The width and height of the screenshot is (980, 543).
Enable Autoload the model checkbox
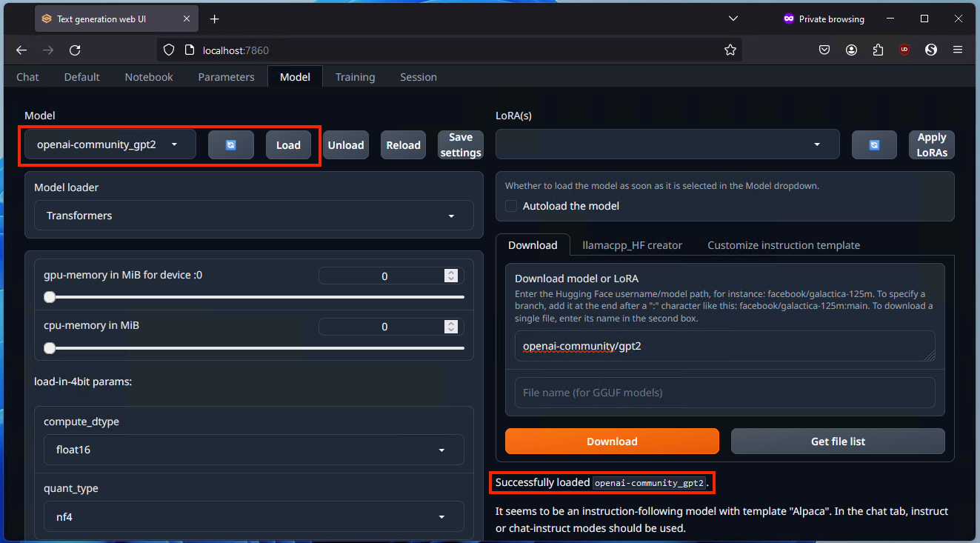coord(511,206)
